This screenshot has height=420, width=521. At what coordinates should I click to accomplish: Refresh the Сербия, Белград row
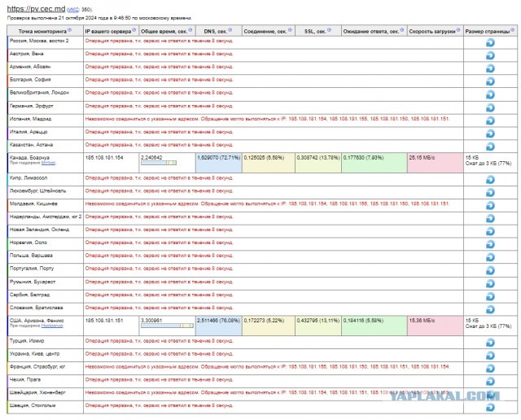490,297
